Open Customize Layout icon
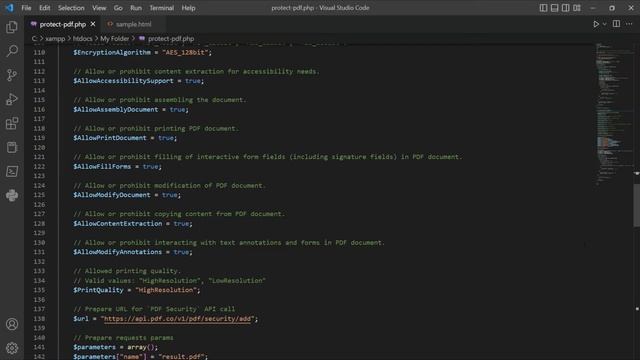This screenshot has width=640, height=360. [x=577, y=8]
